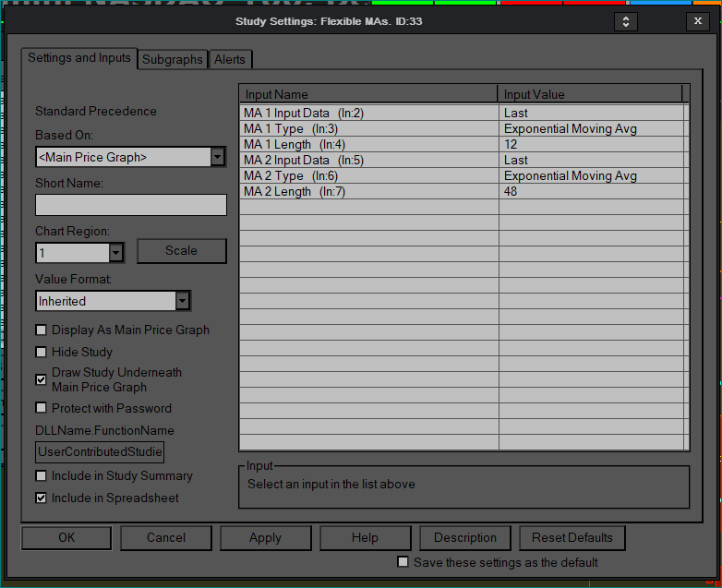Enable Display As Main Price Graph checkbox
Image resolution: width=722 pixels, height=588 pixels.
pos(41,330)
